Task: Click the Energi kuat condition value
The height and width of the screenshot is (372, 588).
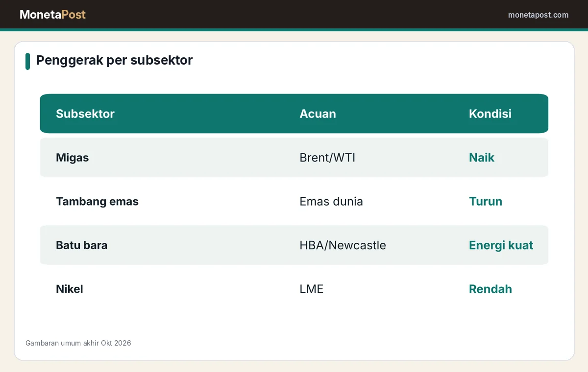Action: (501, 245)
